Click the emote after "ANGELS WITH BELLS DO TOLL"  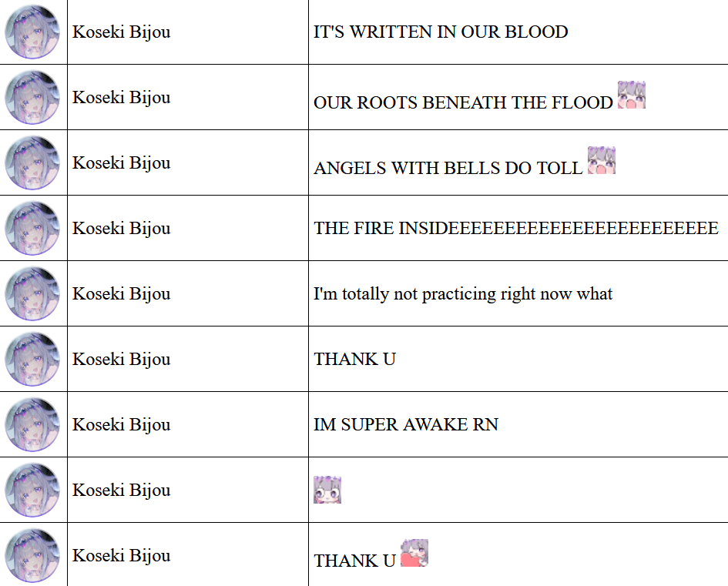coord(602,160)
